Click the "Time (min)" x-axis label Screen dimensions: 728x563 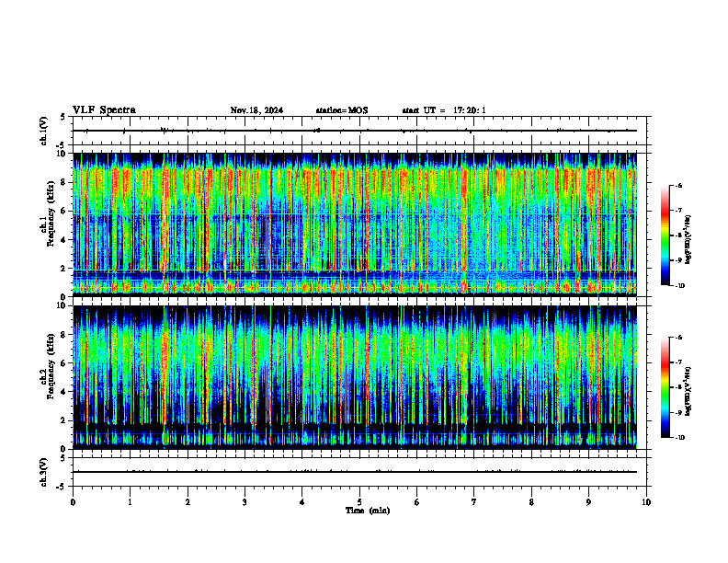point(368,511)
